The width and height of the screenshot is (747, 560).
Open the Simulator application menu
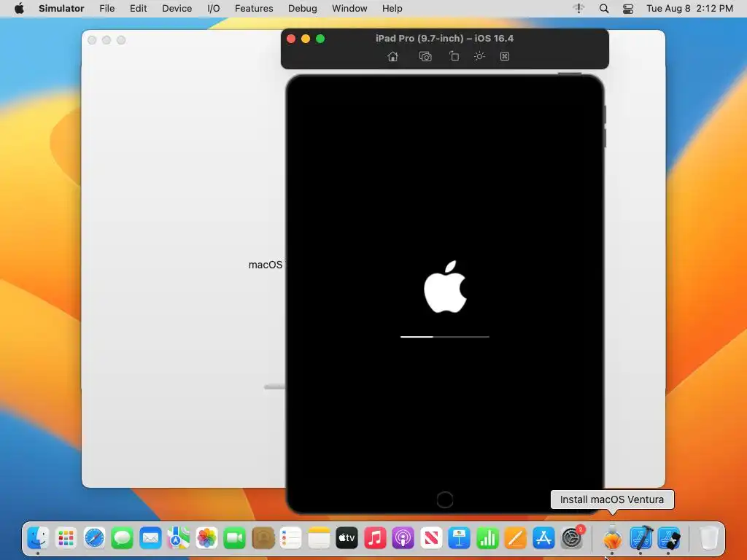coord(61,9)
